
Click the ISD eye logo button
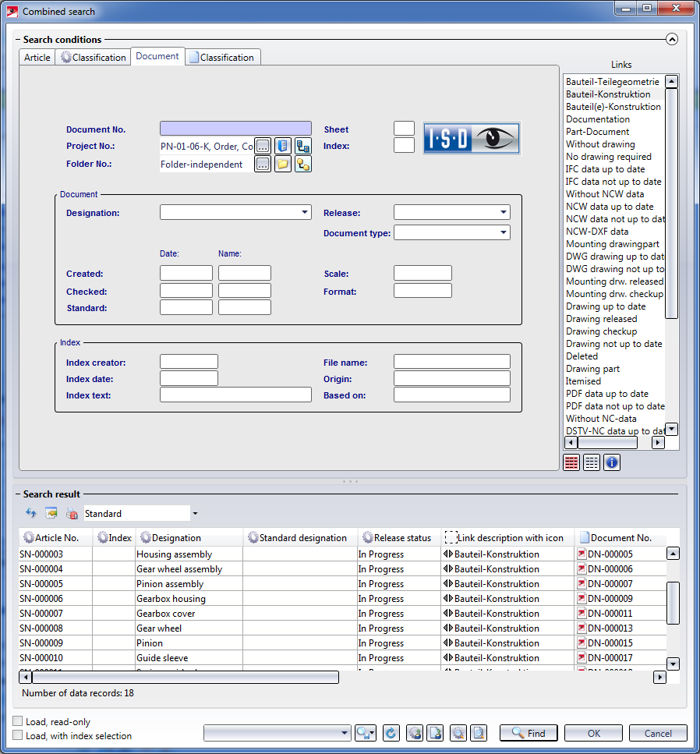tap(472, 139)
